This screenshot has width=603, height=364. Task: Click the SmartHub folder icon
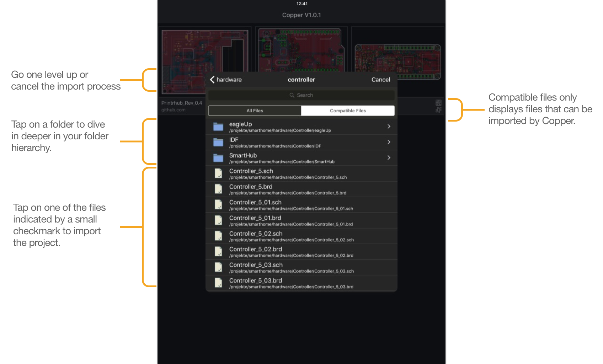(218, 158)
